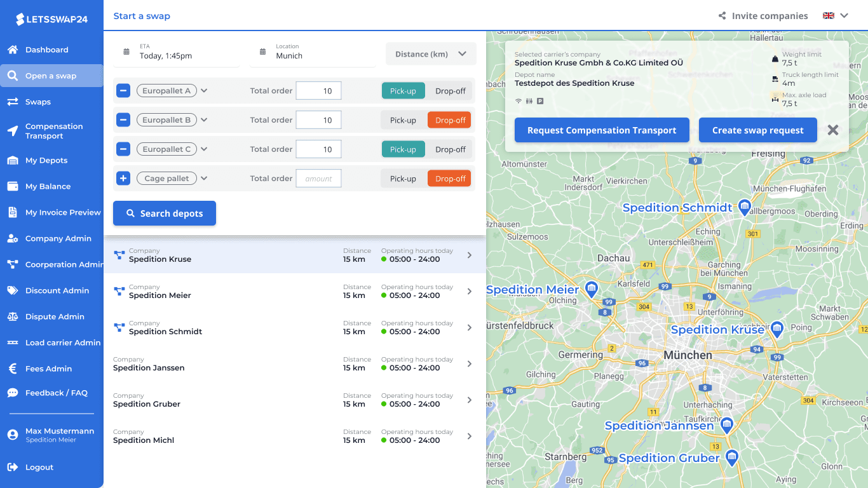Image resolution: width=868 pixels, height=488 pixels.
Task: Click Request Compensation Transport button
Action: [602, 130]
